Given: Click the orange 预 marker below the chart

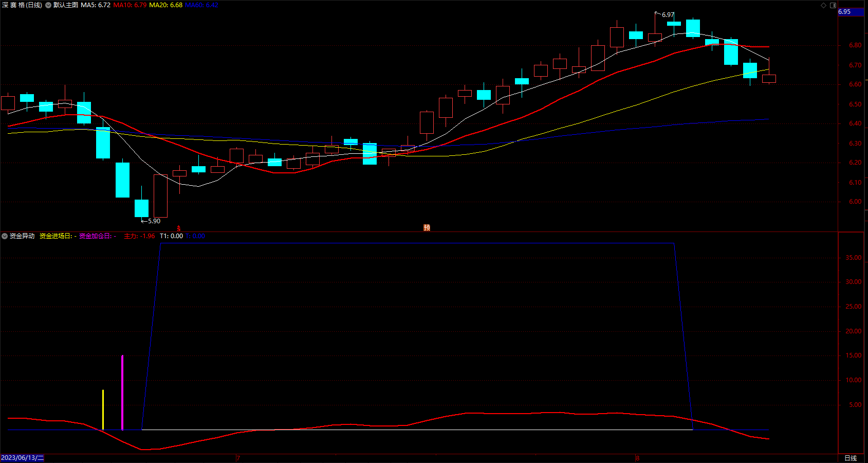Looking at the screenshot, I should 427,227.
